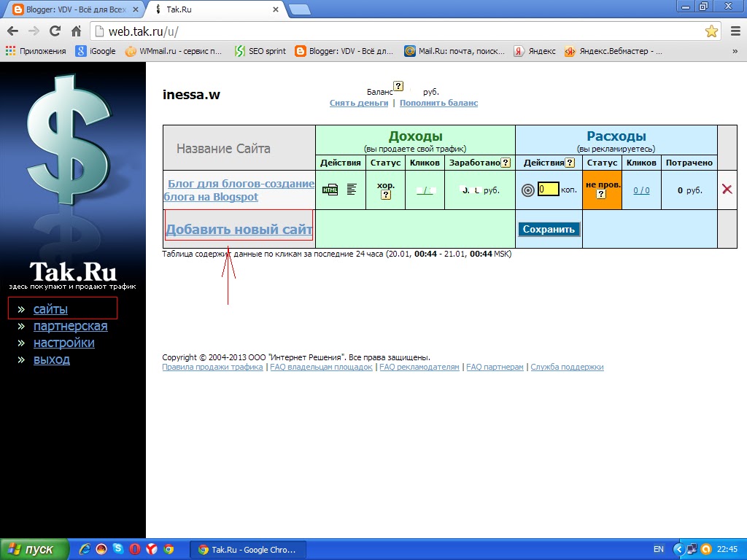The image size is (747, 560).
Task: Open FAQ рекламодателям footer link
Action: point(419,367)
